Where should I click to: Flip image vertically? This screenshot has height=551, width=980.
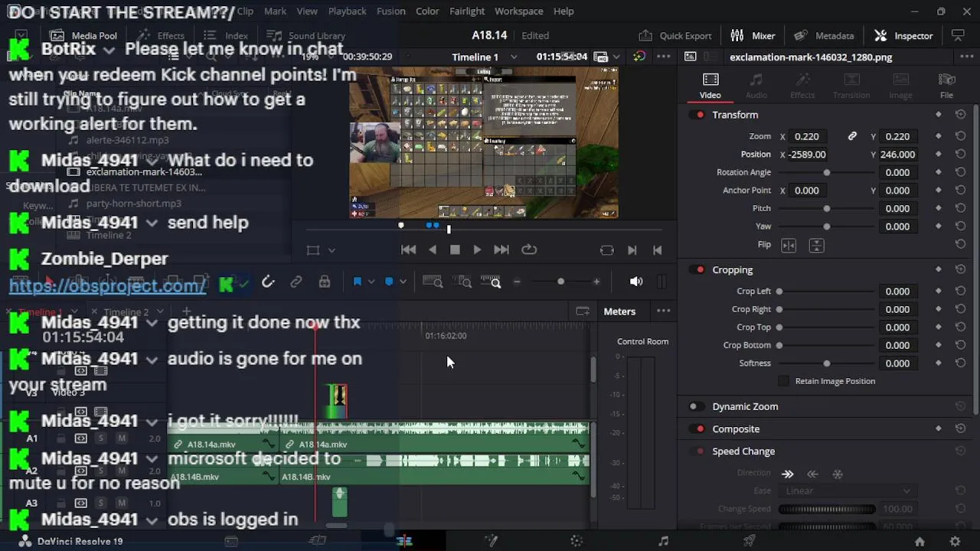tap(816, 245)
